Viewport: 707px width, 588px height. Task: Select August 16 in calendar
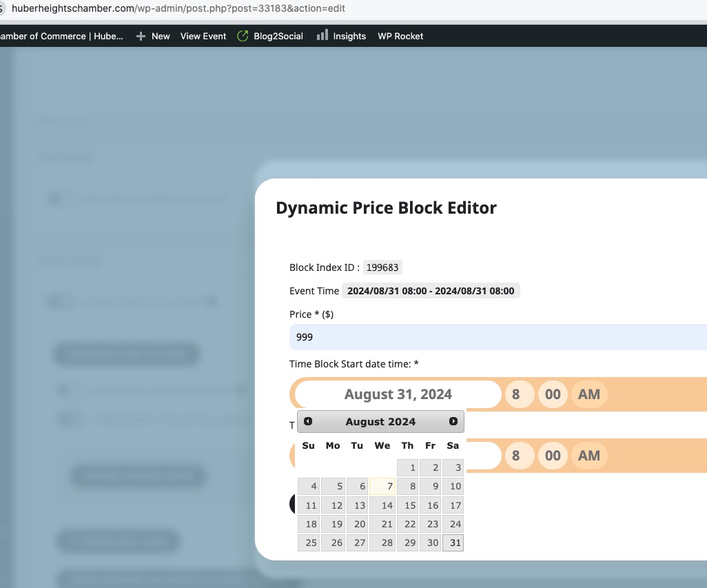point(430,505)
